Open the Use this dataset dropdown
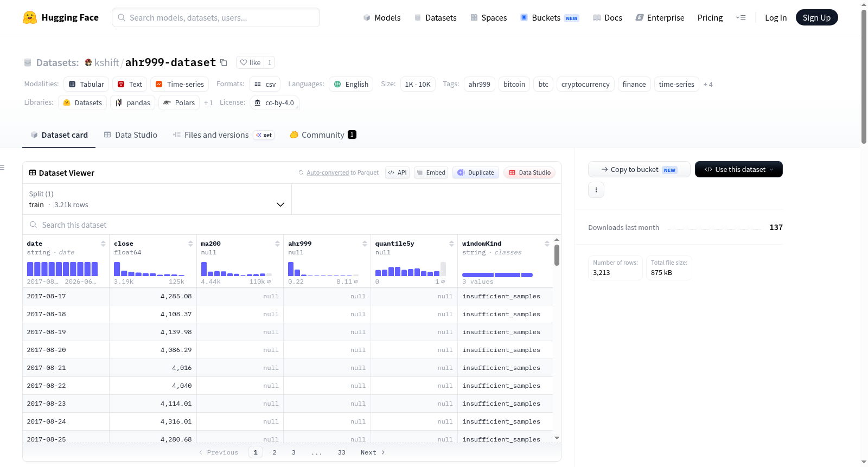The image size is (868, 467). (739, 169)
